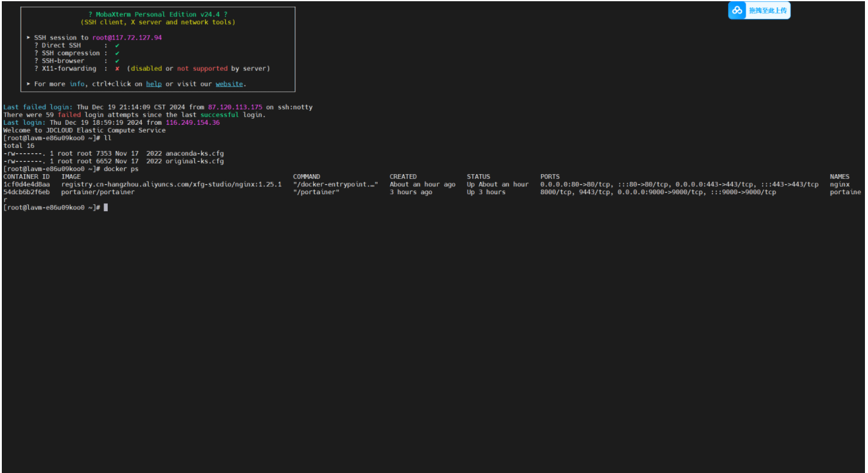The image size is (868, 473).
Task: Click the 拖拽至此上传 upload label
Action: pyautogui.click(x=767, y=10)
